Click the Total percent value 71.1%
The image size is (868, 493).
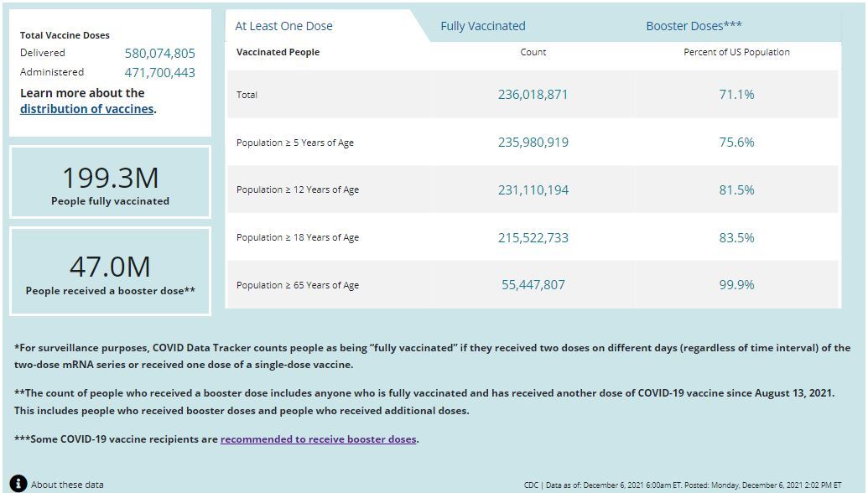[x=736, y=95]
